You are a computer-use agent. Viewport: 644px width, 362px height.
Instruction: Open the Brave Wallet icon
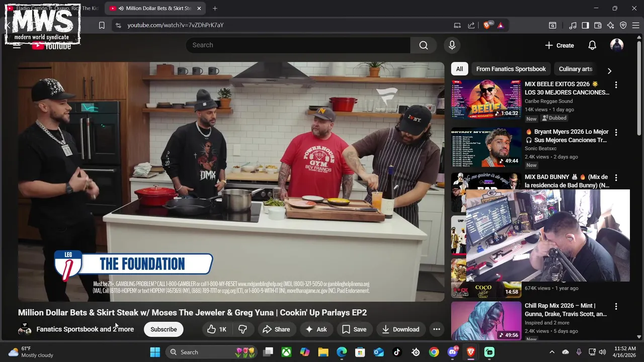click(598, 25)
